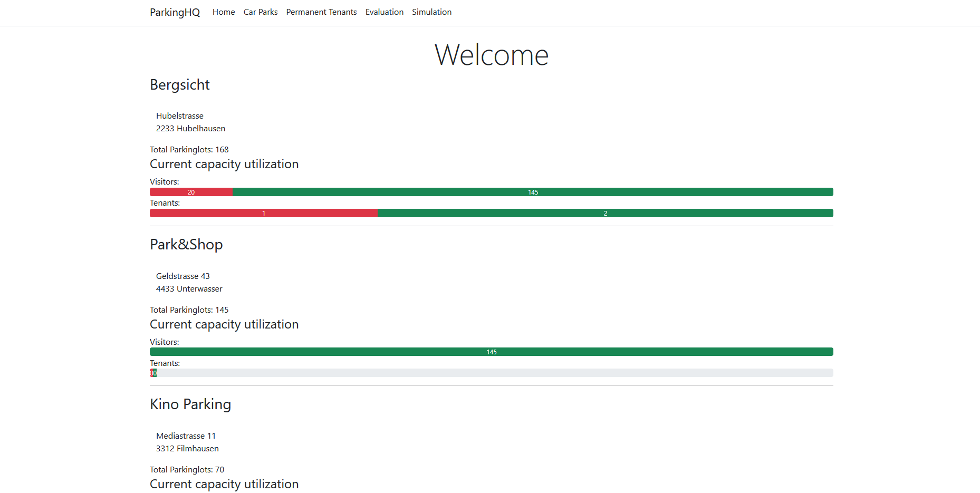Open the Evaluation page
Screen dimensions: 980x493
[x=385, y=12]
